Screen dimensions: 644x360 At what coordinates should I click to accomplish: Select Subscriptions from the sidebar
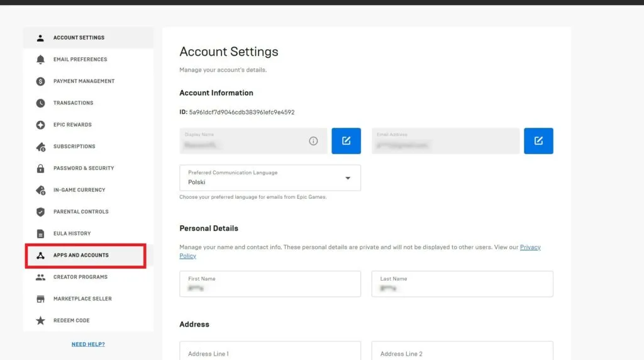click(x=74, y=147)
